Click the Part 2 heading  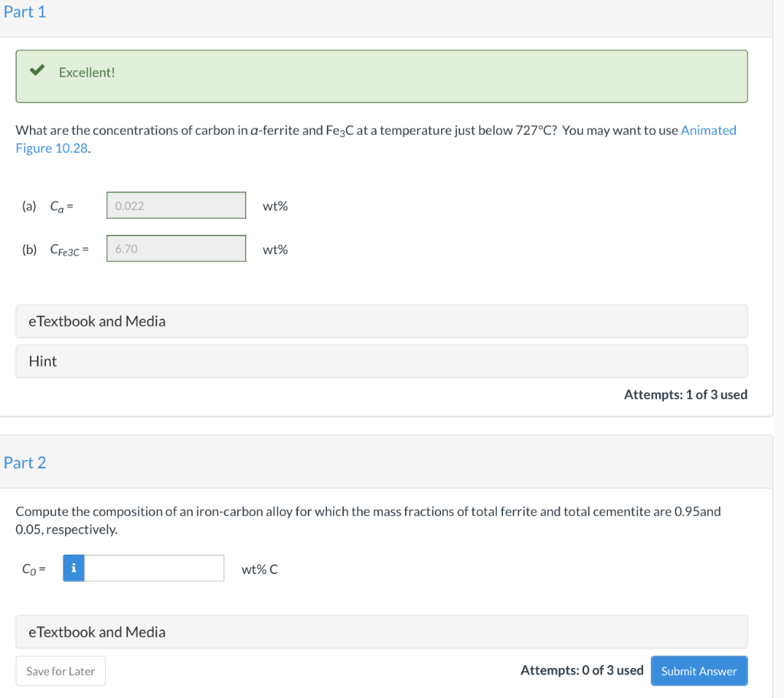coord(24,462)
